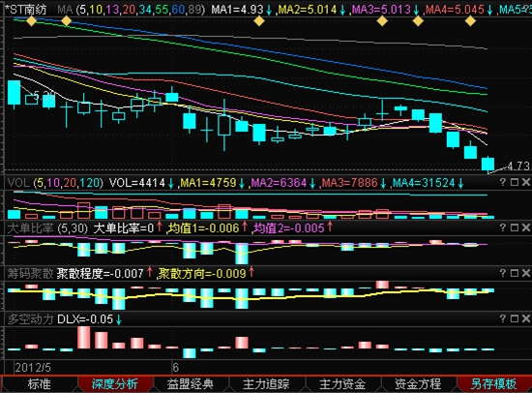Image resolution: width=532 pixels, height=393 pixels.
Task: Click the 另存模板 button
Action: point(494,384)
